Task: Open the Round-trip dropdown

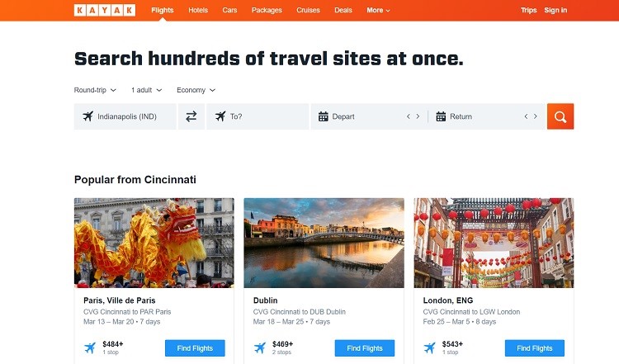Action: coord(95,90)
